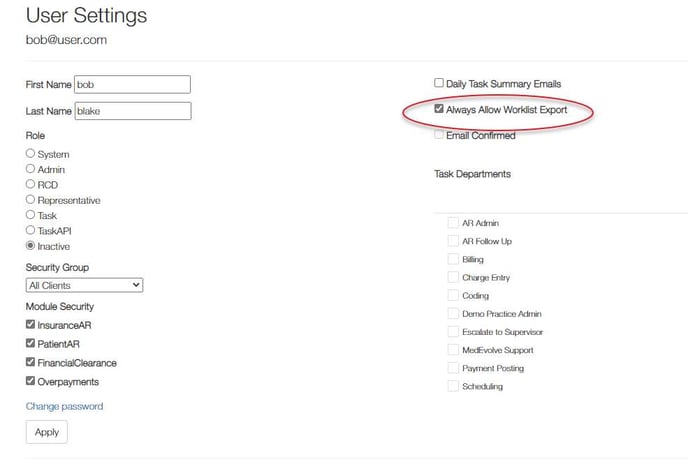688x464 pixels.
Task: Select the System role radio button
Action: 30,154
